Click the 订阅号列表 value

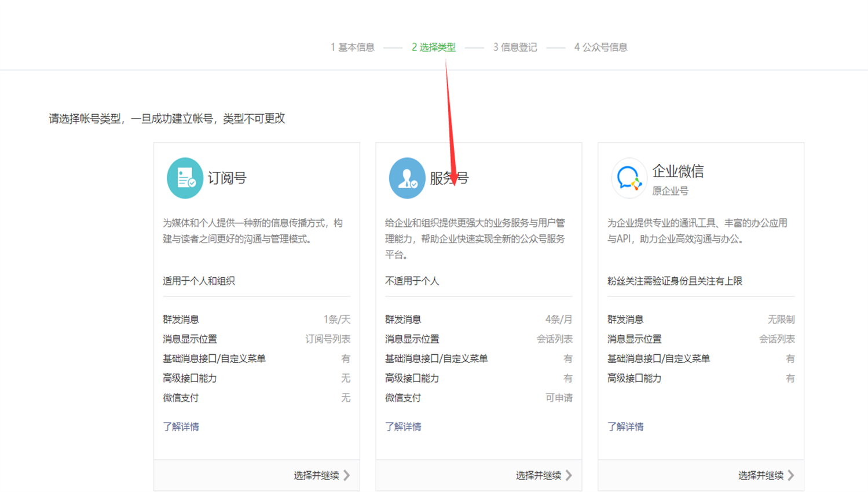point(328,339)
